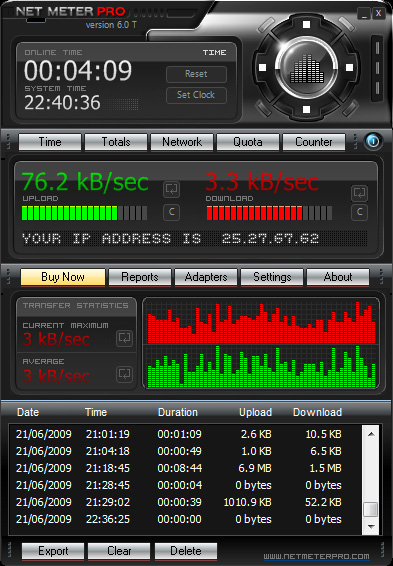This screenshot has width=393, height=566.
Task: Click the left square on the dial
Action: [263, 68]
